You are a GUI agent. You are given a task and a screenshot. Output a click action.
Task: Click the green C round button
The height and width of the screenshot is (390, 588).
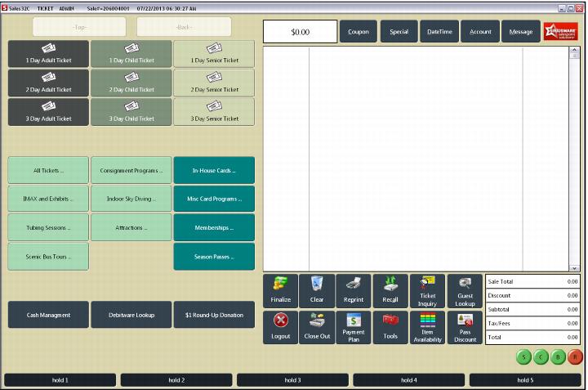pos(541,357)
